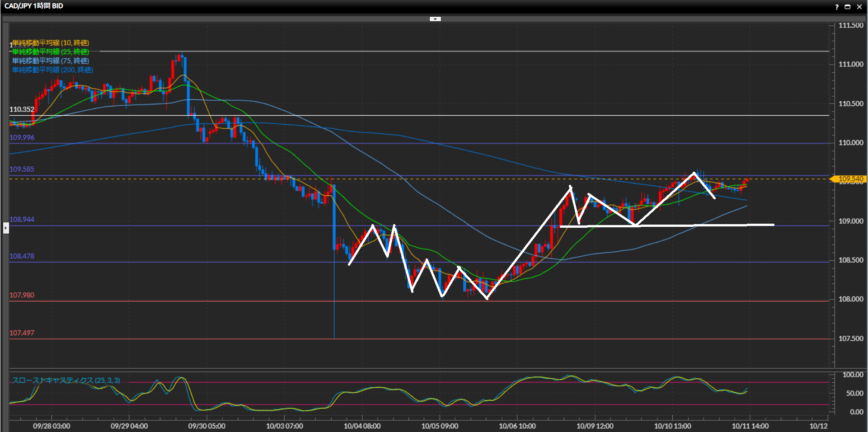Click the help question mark icon
This screenshot has height=432, width=868.
(x=837, y=7)
